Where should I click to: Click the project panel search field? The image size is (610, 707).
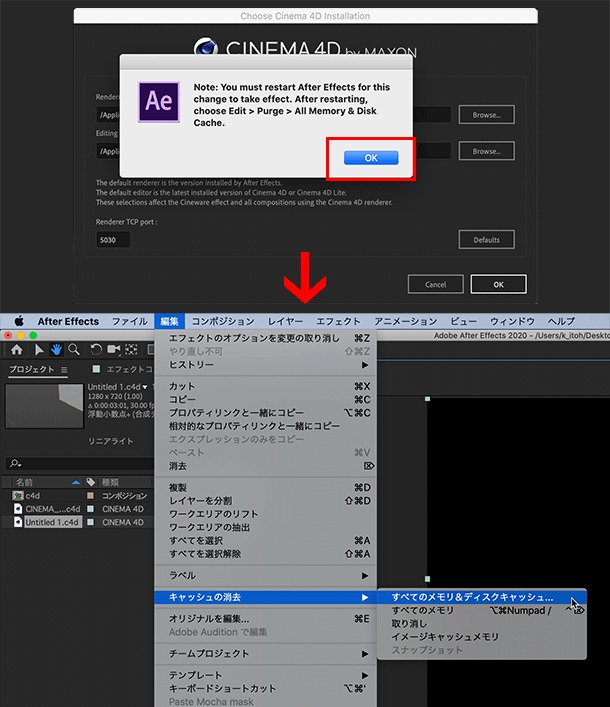[79, 464]
